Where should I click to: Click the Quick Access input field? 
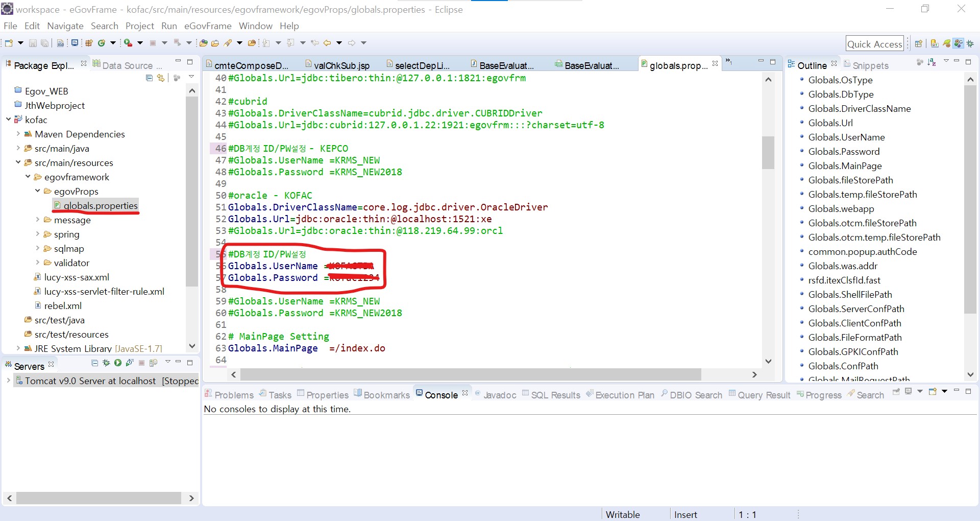tap(875, 44)
